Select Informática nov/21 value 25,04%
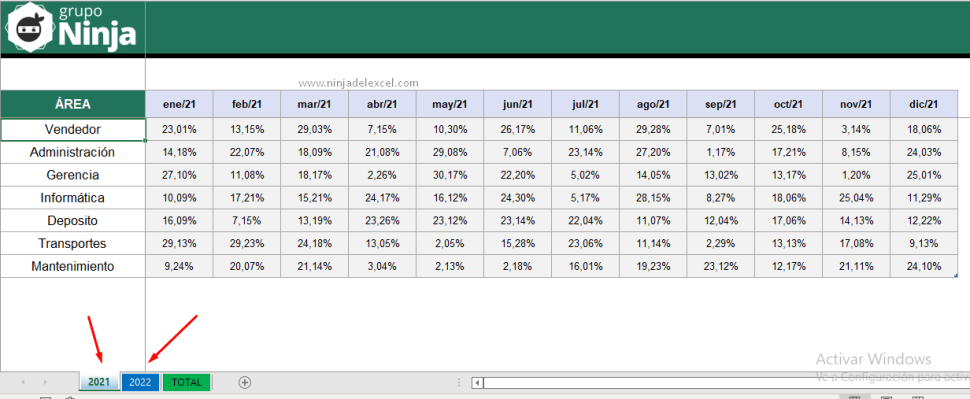This screenshot has height=399, width=970. (856, 198)
